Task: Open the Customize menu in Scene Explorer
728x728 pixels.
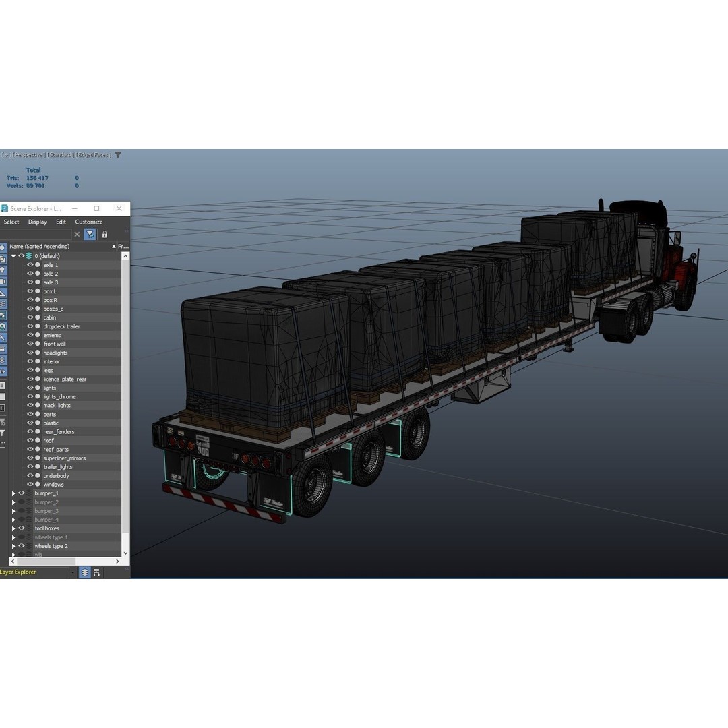Action: pos(88,222)
